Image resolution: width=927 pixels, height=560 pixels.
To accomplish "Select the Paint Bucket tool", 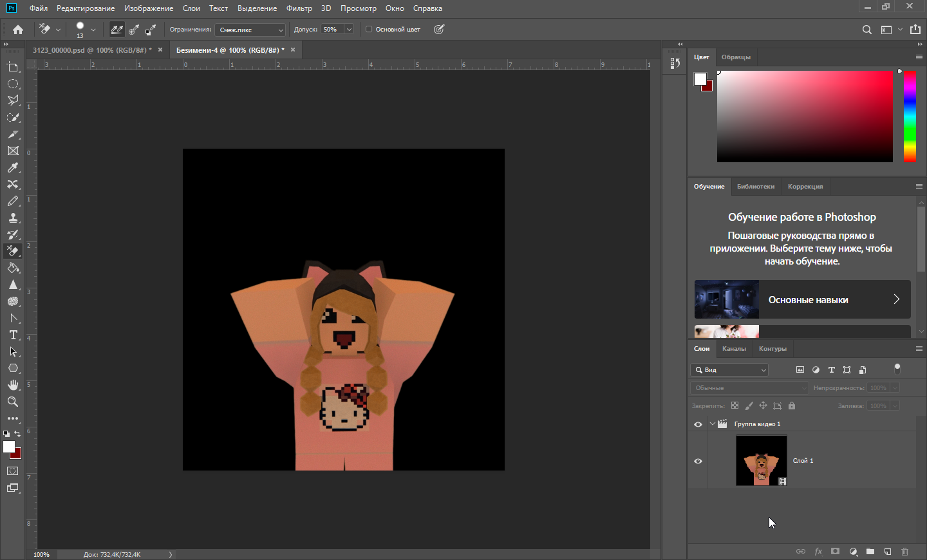I will coord(13,268).
